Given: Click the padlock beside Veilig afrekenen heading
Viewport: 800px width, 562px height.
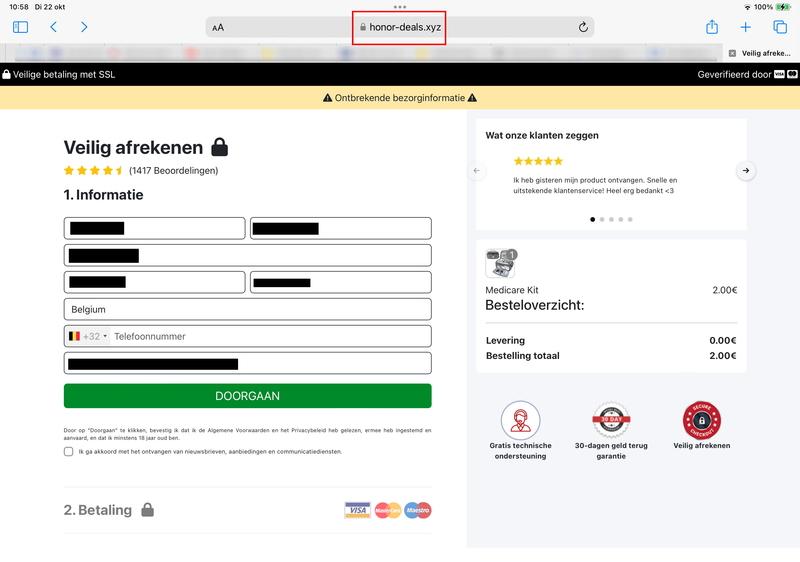Looking at the screenshot, I should tap(219, 147).
